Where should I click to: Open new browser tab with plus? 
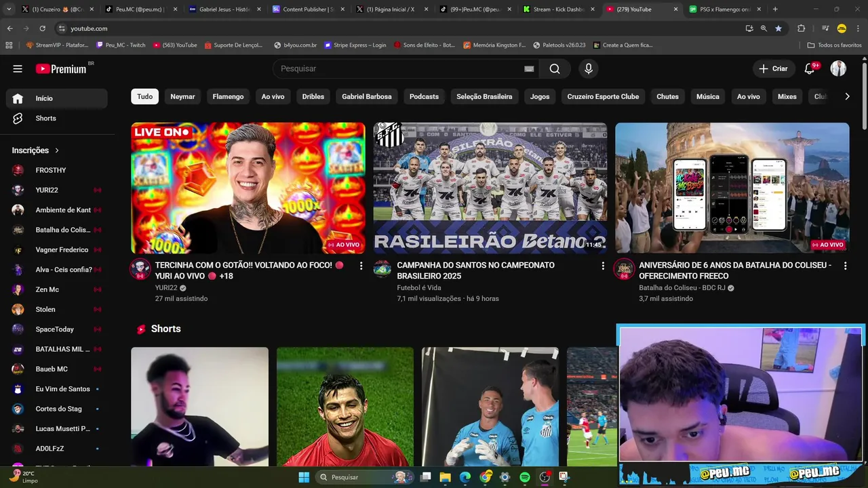click(775, 9)
